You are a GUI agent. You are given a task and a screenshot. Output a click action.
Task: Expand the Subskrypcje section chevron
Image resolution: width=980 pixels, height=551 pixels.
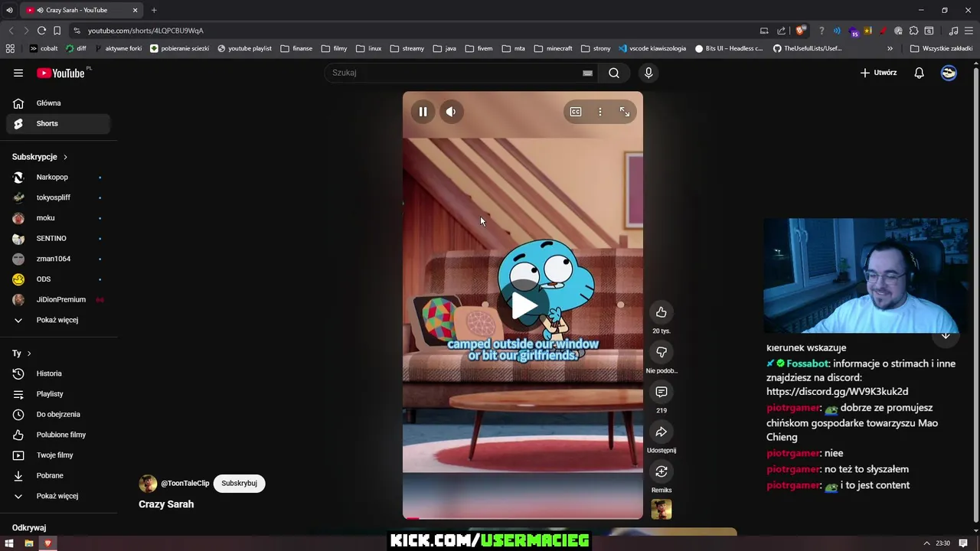pyautogui.click(x=65, y=157)
